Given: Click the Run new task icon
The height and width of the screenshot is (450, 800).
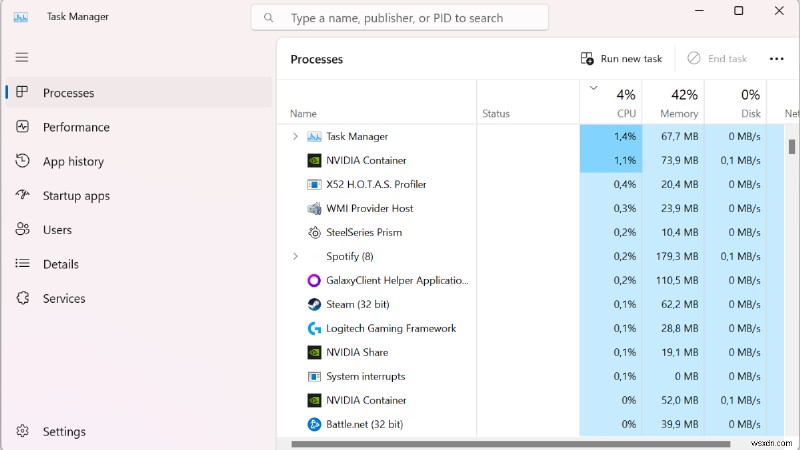Looking at the screenshot, I should (x=587, y=59).
